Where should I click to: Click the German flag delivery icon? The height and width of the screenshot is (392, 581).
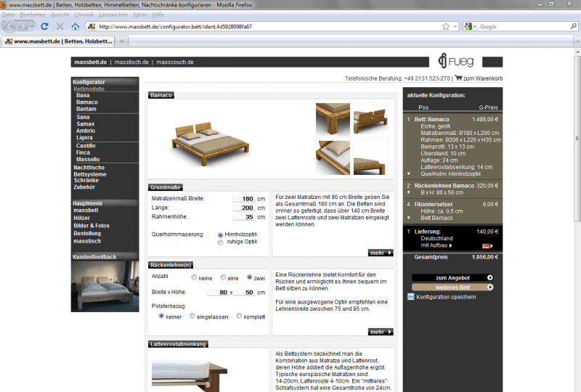coord(485,245)
